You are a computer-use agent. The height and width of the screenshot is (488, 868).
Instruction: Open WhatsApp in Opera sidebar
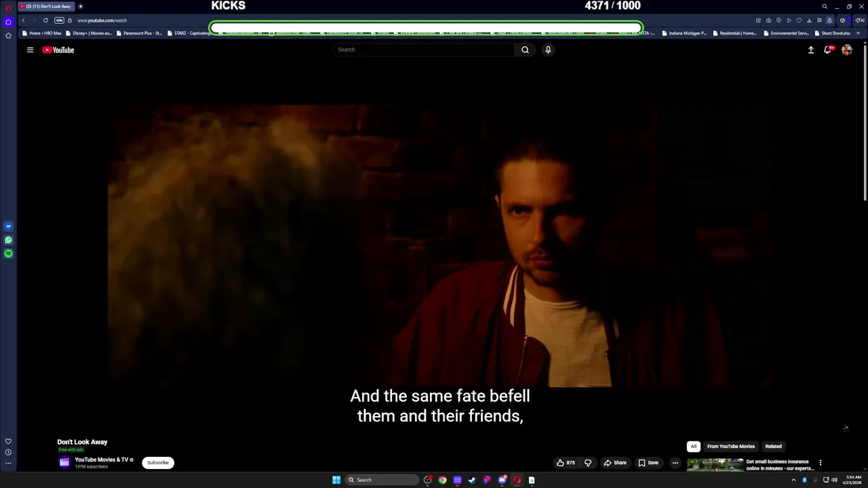tap(8, 240)
